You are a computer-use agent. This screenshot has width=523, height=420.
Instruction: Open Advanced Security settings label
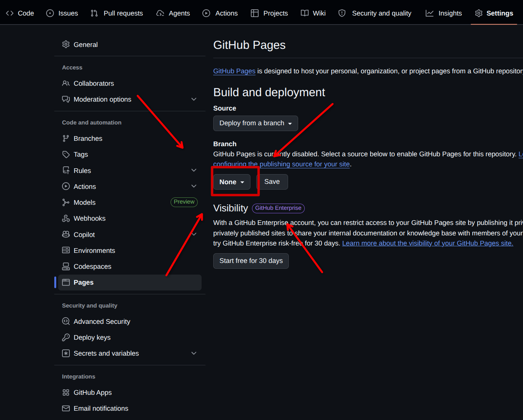click(102, 321)
